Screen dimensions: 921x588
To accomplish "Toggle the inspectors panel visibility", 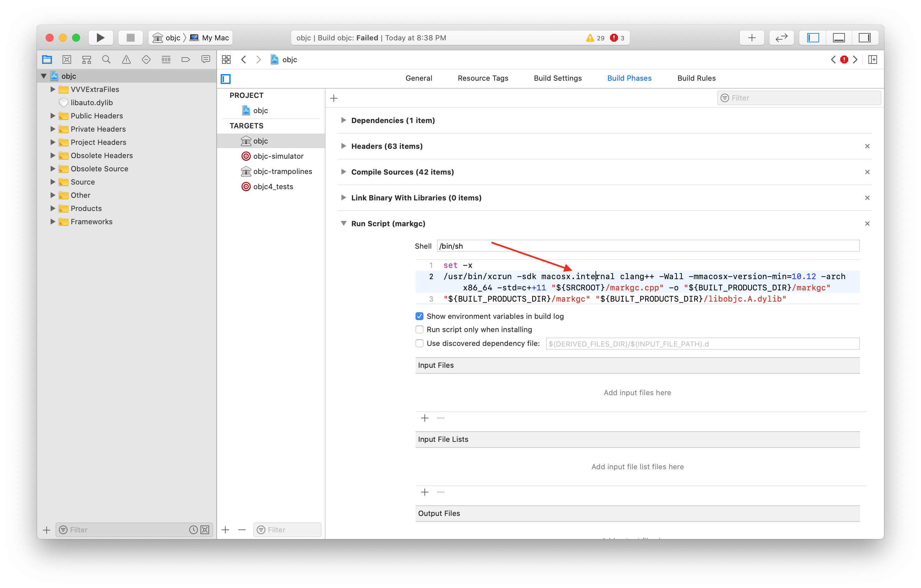I will tap(865, 37).
